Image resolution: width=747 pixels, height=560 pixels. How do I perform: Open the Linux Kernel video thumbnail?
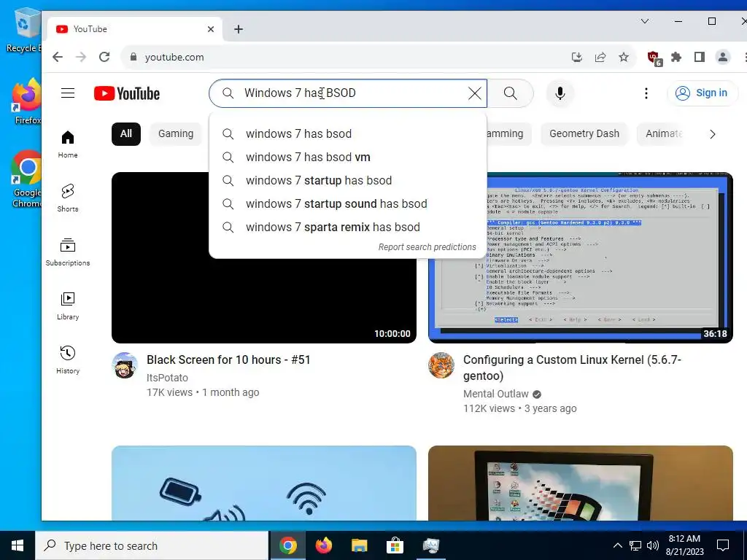tap(580, 257)
